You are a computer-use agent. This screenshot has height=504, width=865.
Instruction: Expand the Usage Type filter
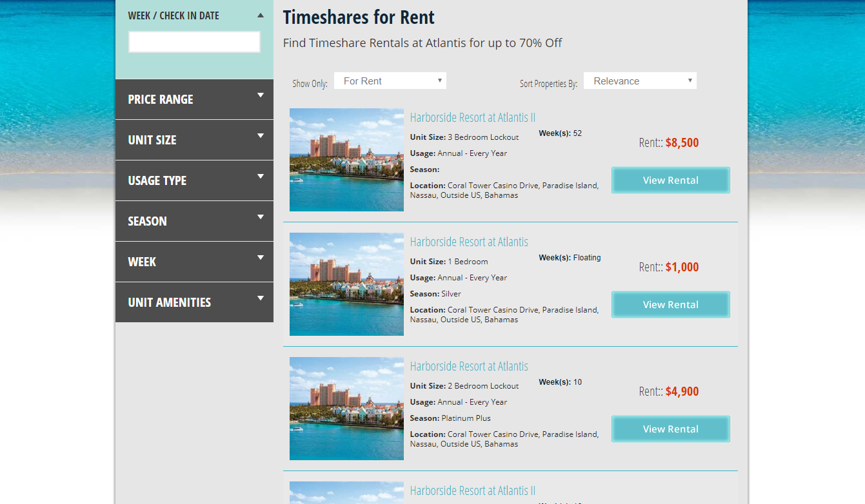(194, 180)
